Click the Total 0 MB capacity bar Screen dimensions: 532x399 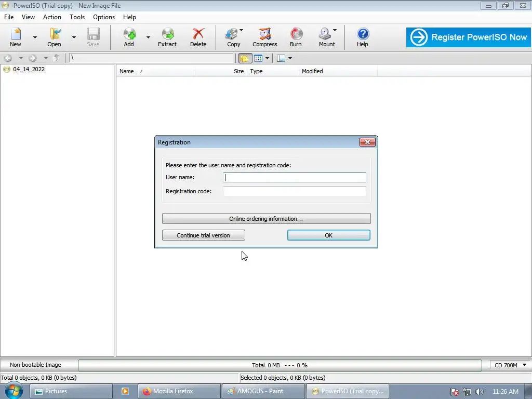(280, 365)
